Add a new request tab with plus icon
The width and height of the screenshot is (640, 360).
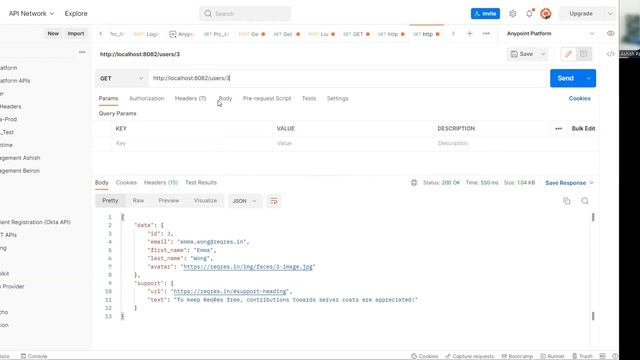[x=469, y=34]
